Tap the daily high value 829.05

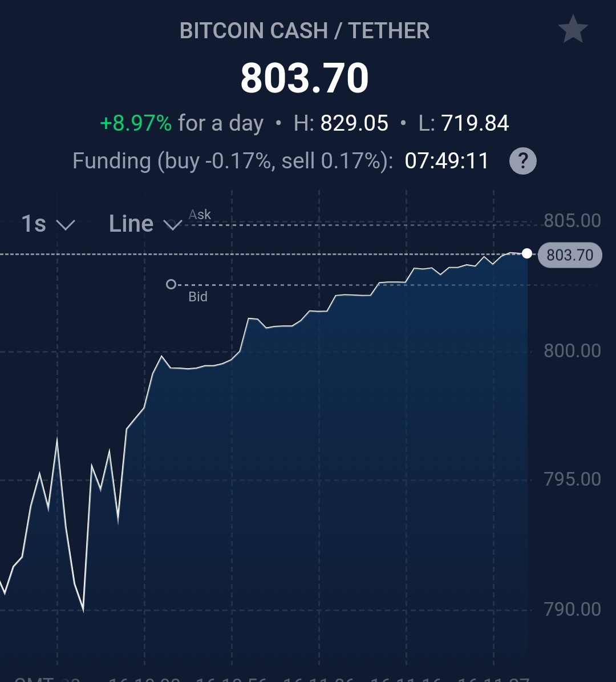click(354, 123)
